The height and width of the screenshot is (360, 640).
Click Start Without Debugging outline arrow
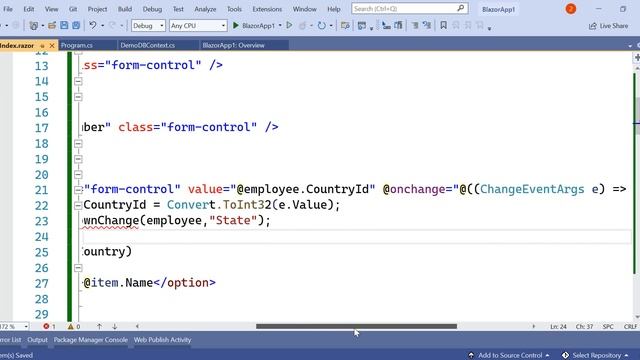click(289, 25)
